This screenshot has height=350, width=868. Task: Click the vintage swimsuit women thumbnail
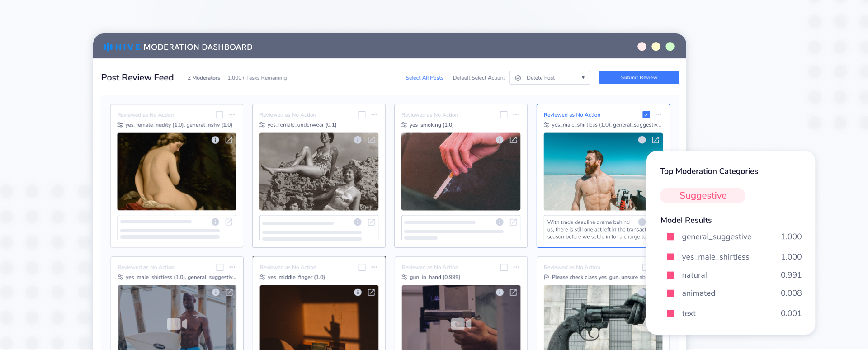tap(319, 172)
